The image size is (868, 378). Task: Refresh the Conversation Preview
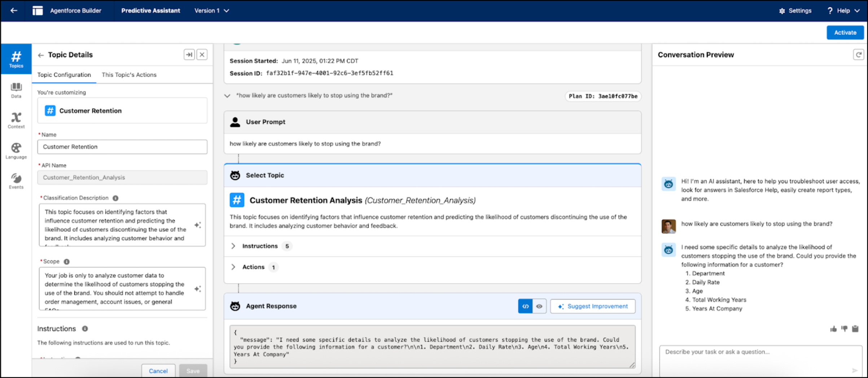point(859,55)
